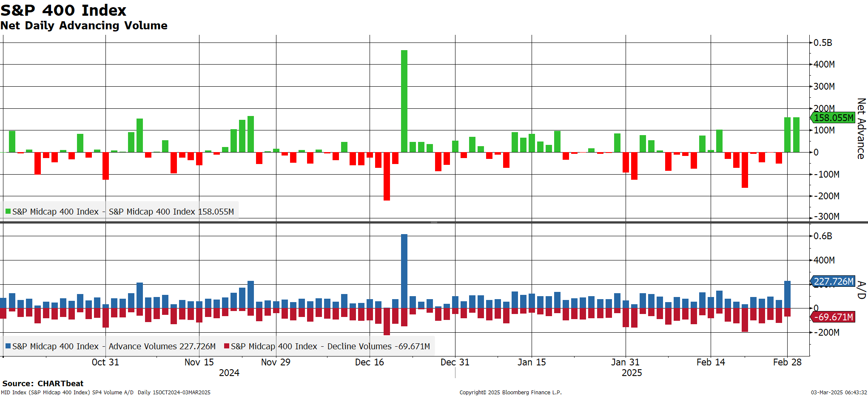
Task: Click the green legend swatch for Net Advance
Action: coord(8,211)
